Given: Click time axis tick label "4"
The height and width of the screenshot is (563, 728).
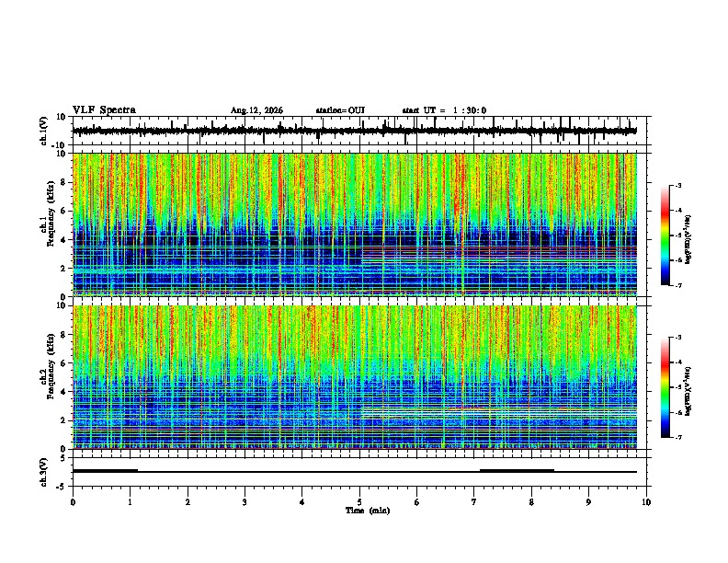Looking at the screenshot, I should coord(302,502).
